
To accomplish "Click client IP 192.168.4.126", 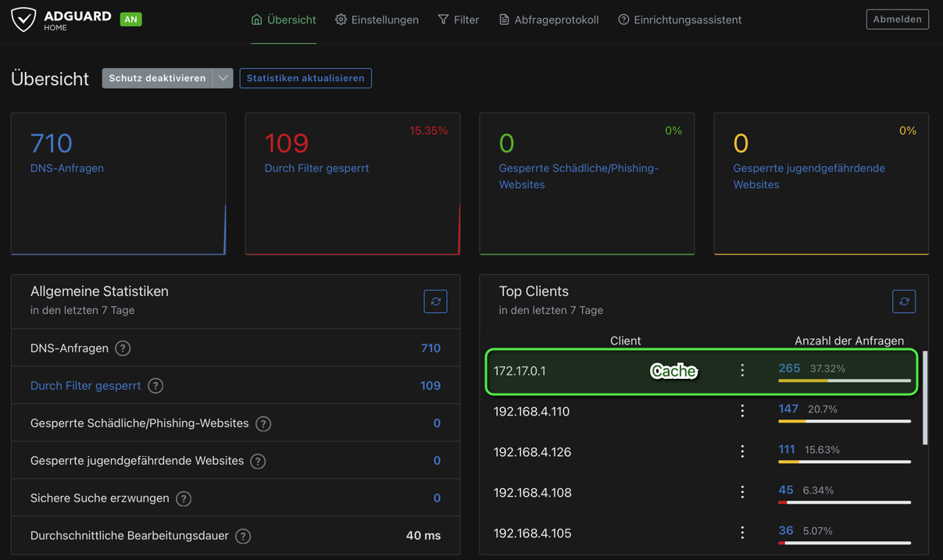I will click(532, 452).
